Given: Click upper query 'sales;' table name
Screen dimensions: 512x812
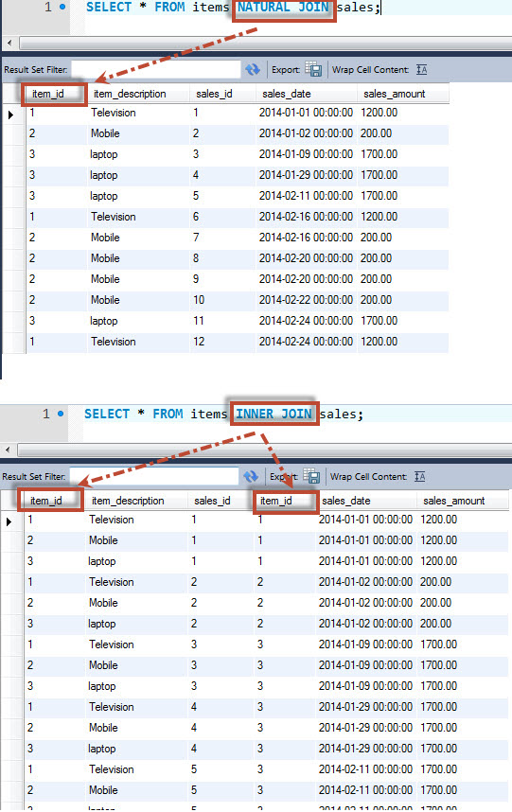Looking at the screenshot, I should 359,8.
